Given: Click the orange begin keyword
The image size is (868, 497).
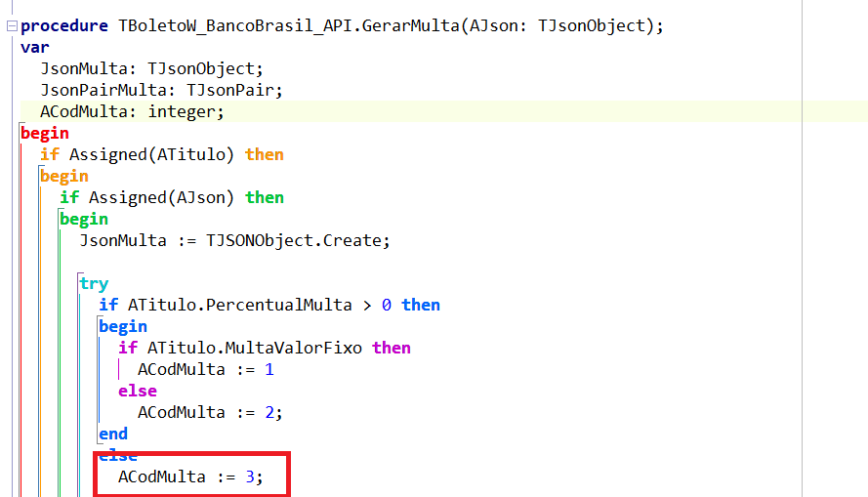Looking at the screenshot, I should [x=64, y=177].
